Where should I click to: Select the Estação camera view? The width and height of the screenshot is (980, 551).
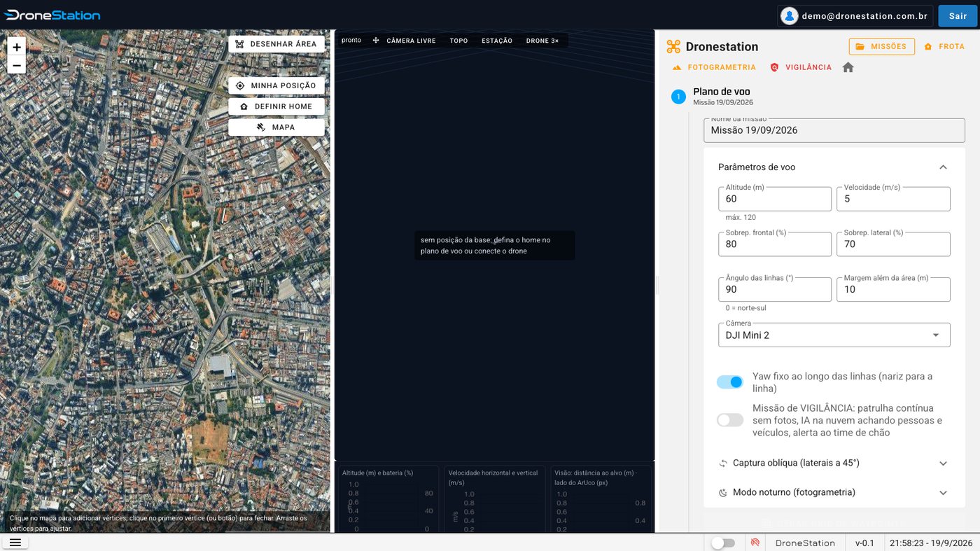click(x=497, y=41)
